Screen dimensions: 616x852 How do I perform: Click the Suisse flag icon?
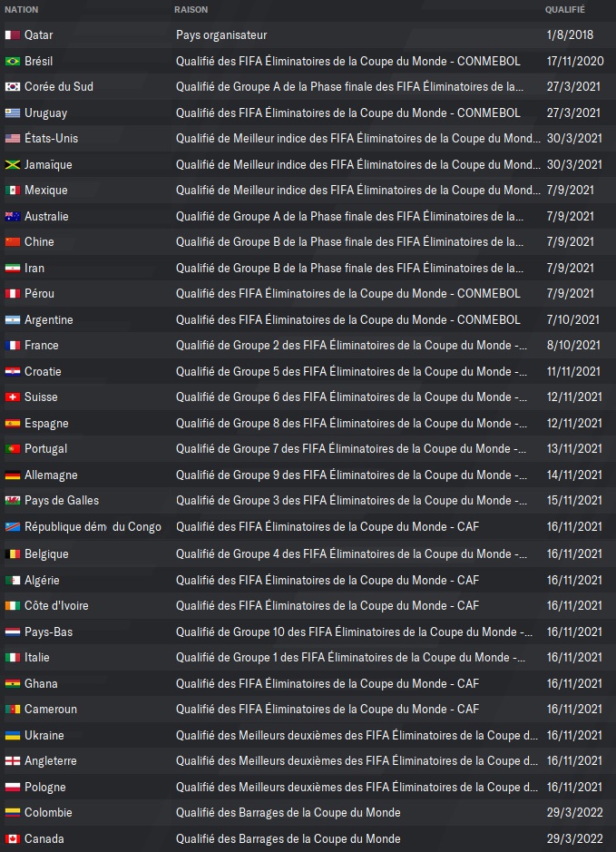tap(13, 397)
